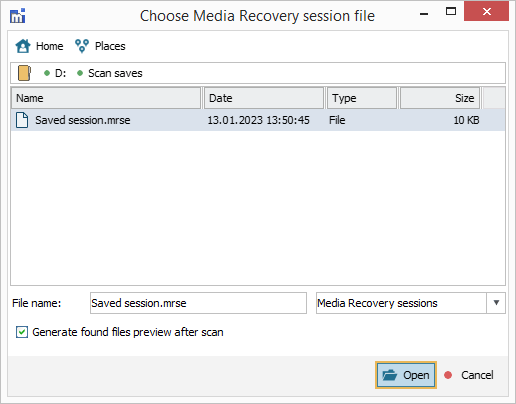Click the Saved session.mrse file icon

coord(22,120)
